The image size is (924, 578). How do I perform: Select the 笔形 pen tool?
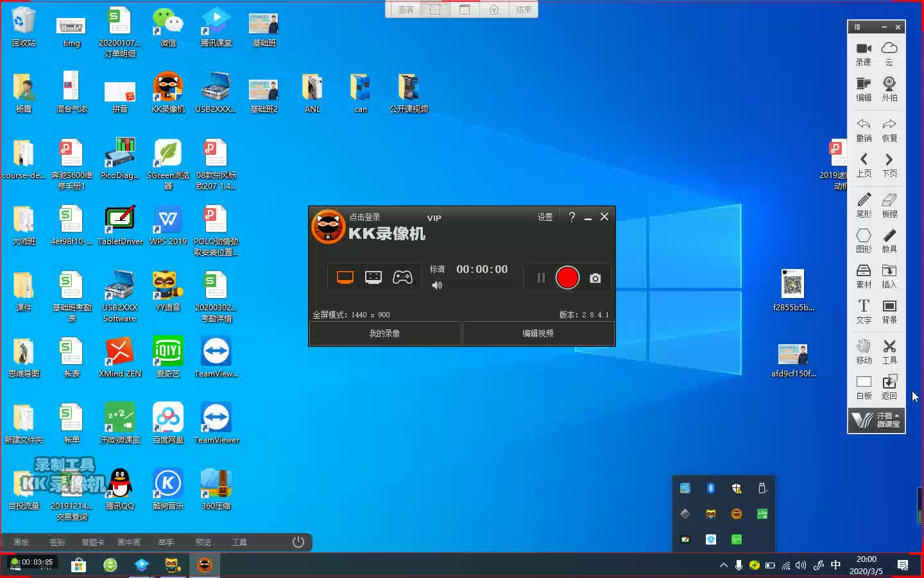(x=864, y=206)
